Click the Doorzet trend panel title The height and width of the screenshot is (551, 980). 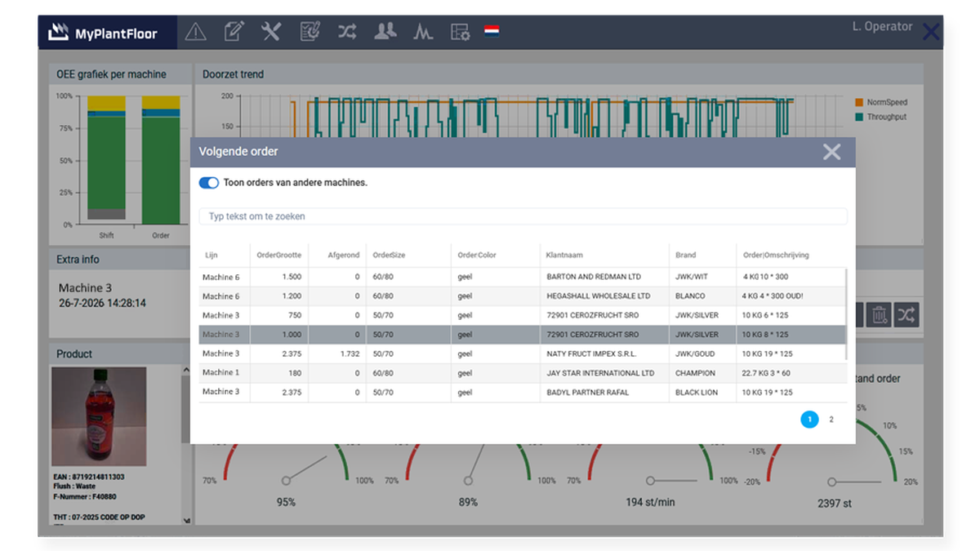(233, 74)
